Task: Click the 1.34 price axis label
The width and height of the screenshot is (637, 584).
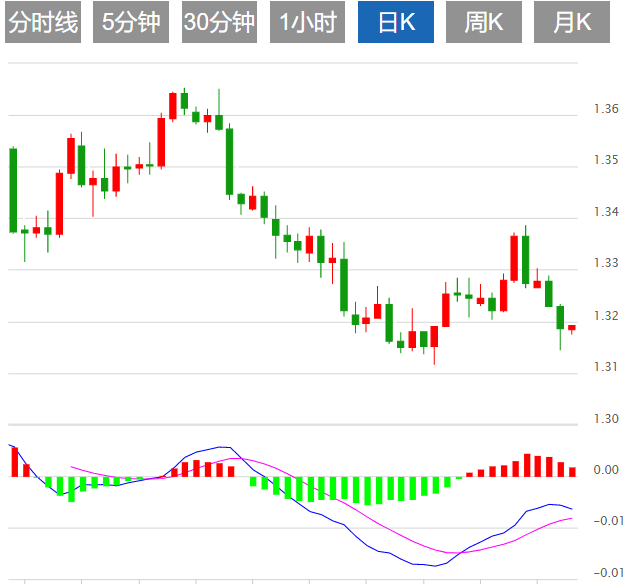Action: click(606, 212)
